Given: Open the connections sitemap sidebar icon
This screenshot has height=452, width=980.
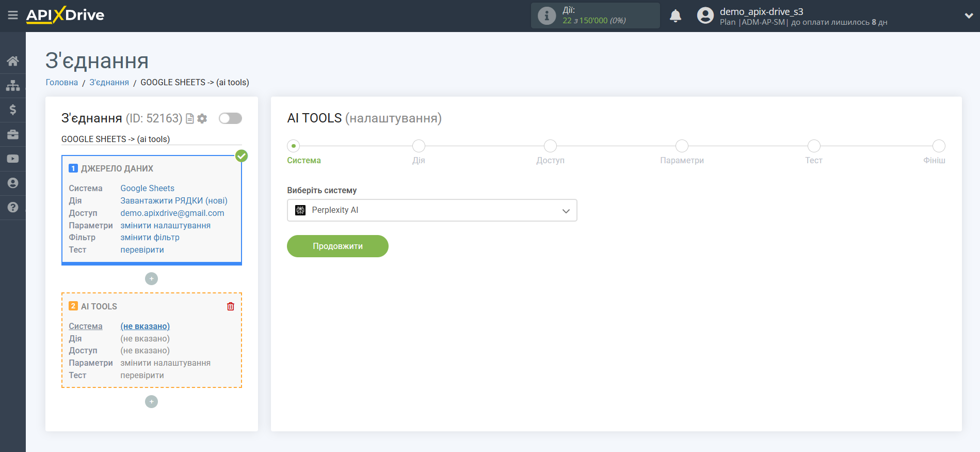Looking at the screenshot, I should [x=13, y=85].
